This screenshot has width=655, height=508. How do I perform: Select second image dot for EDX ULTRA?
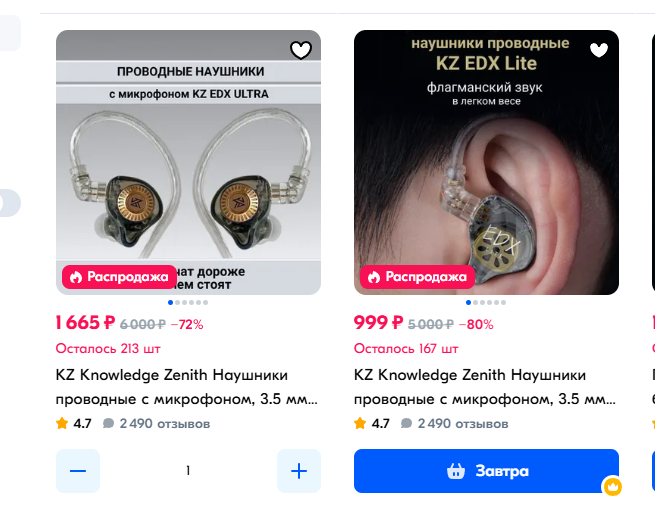[x=178, y=302]
